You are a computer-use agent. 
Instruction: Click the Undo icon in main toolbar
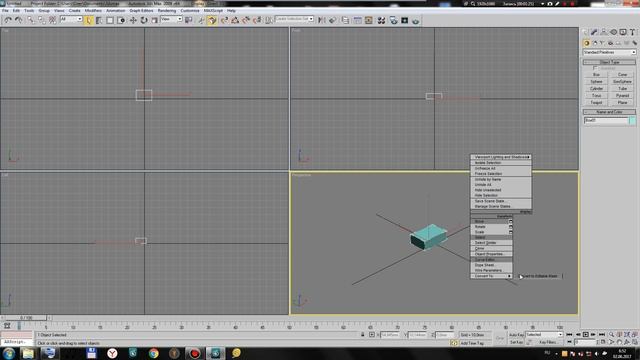coord(8,20)
